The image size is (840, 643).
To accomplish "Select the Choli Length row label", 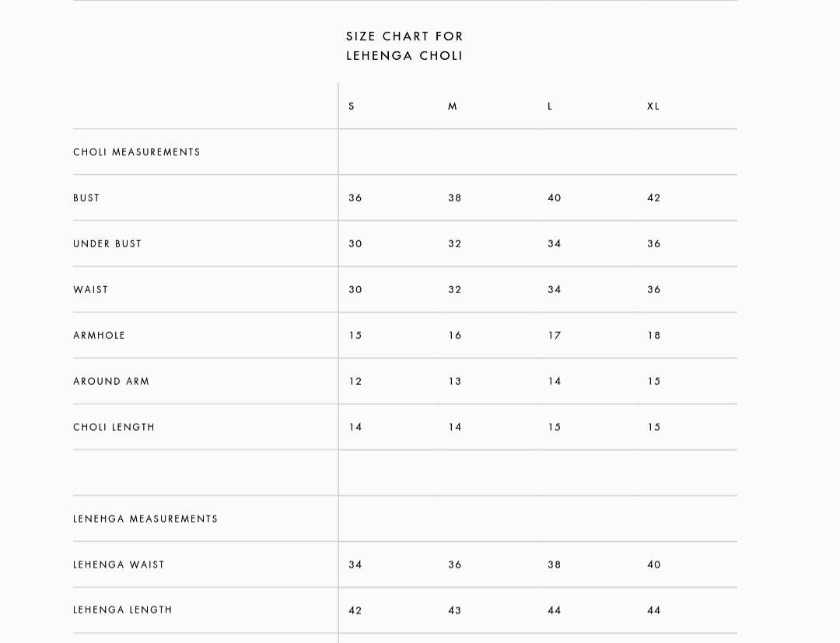I will tap(114, 428).
